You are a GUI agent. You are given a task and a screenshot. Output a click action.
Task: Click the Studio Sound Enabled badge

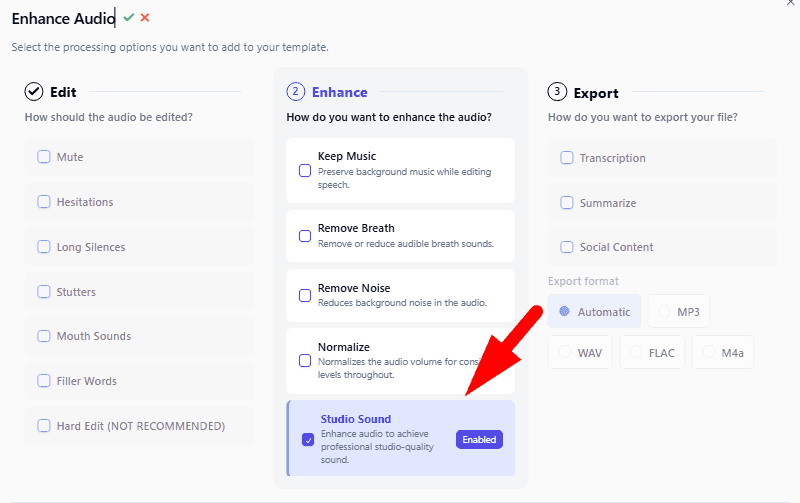point(479,439)
